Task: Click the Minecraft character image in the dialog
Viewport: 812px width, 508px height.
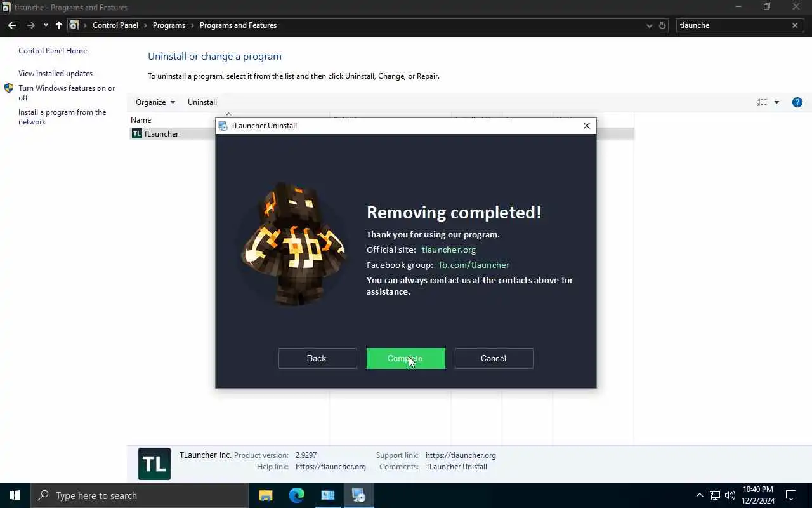Action: click(x=293, y=244)
